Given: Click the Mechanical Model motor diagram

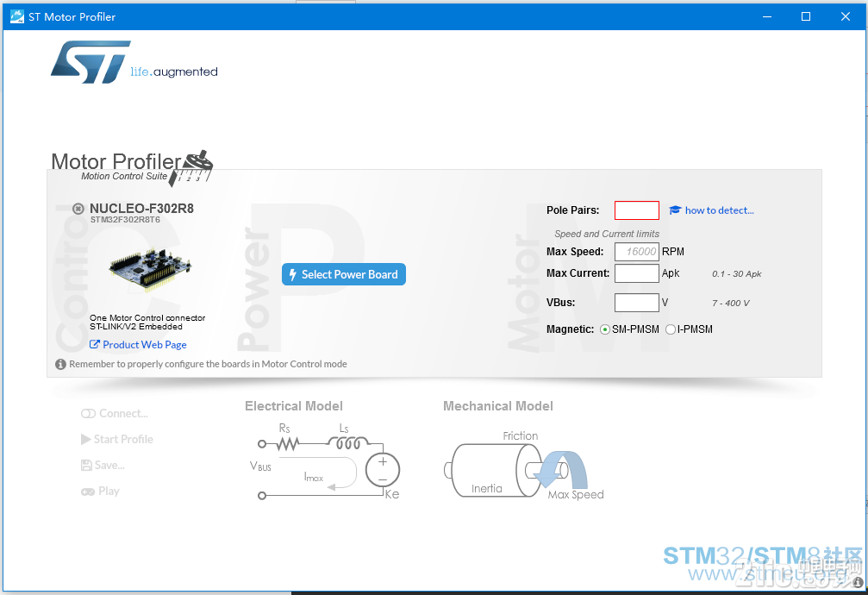Looking at the screenshot, I should point(524,466).
